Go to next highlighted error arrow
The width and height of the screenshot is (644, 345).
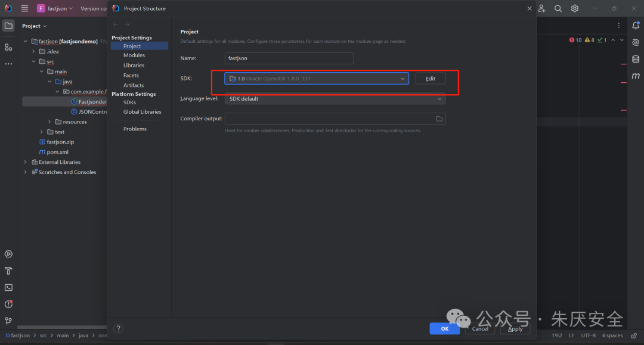coord(622,40)
